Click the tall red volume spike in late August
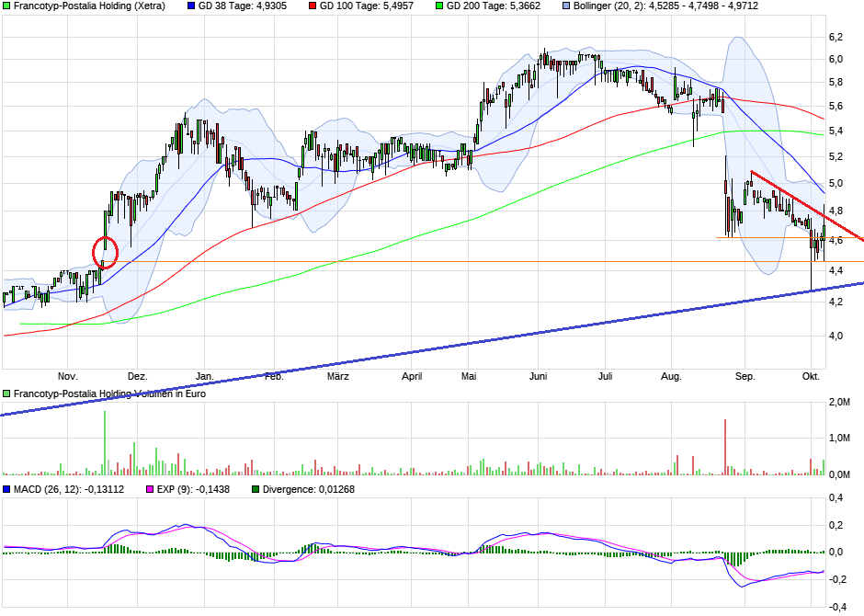This screenshot has height=616, width=864. tap(725, 448)
